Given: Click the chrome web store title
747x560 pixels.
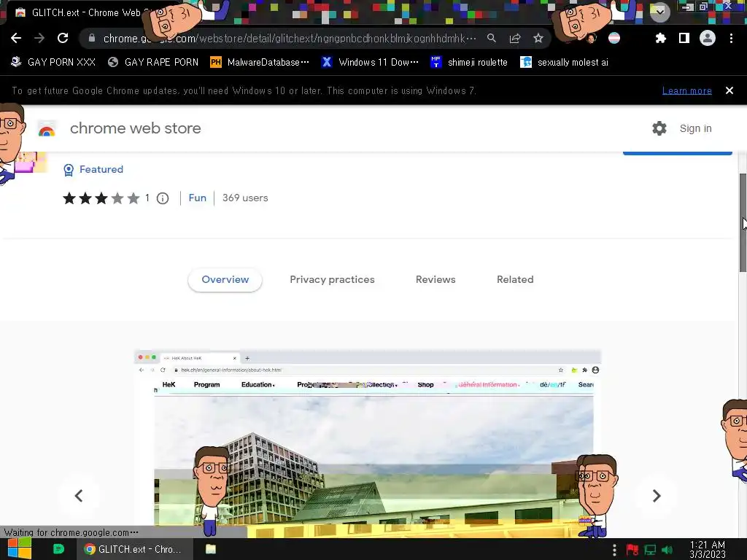Looking at the screenshot, I should [x=135, y=128].
